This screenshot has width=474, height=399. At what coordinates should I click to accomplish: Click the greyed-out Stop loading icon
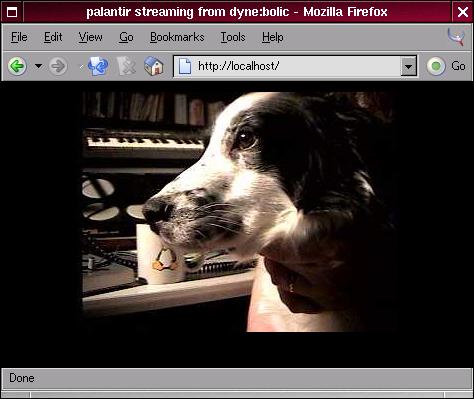coord(126,66)
